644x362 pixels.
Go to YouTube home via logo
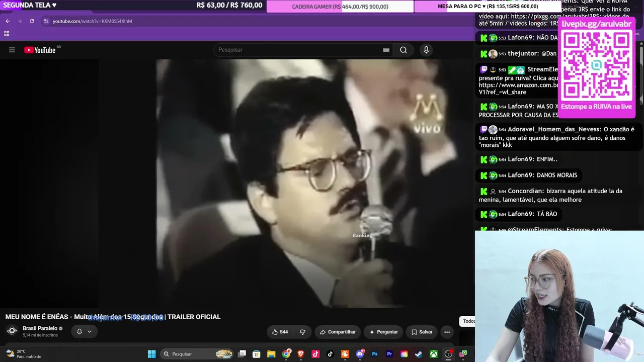coord(40,50)
